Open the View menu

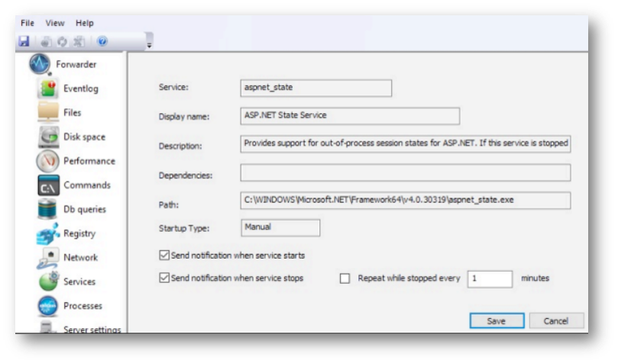click(55, 23)
